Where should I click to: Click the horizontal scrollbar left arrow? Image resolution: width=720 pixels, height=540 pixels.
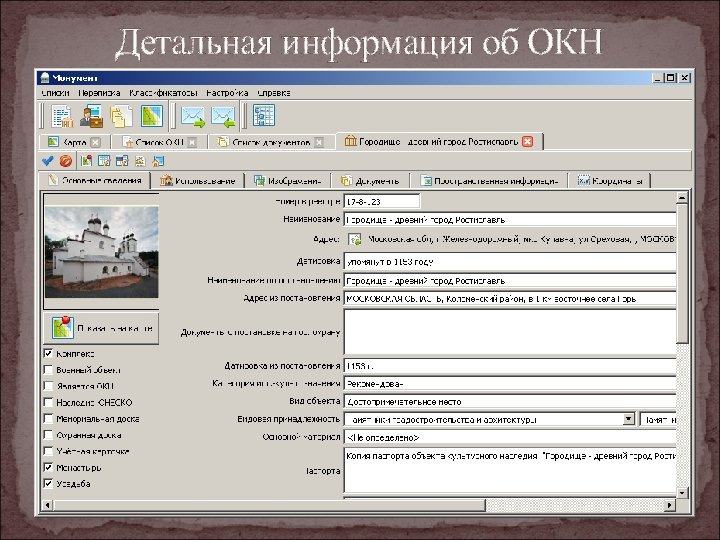[x=47, y=505]
